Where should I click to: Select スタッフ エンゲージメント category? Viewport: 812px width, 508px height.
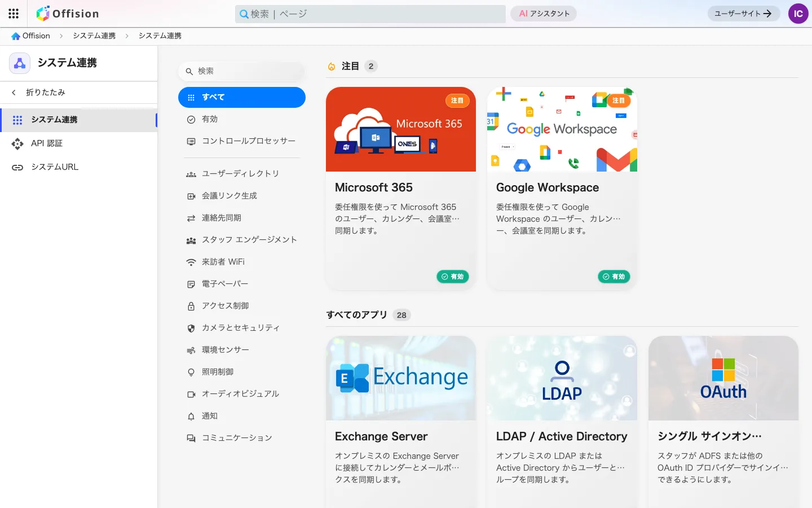(x=242, y=240)
